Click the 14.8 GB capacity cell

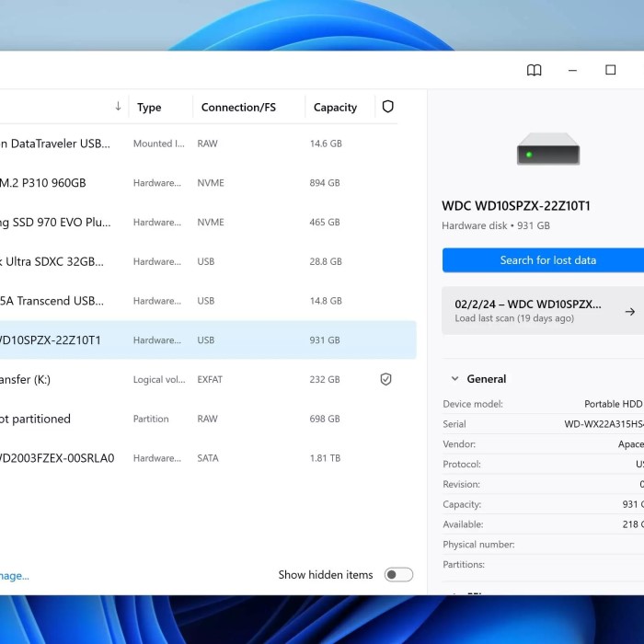pos(326,301)
